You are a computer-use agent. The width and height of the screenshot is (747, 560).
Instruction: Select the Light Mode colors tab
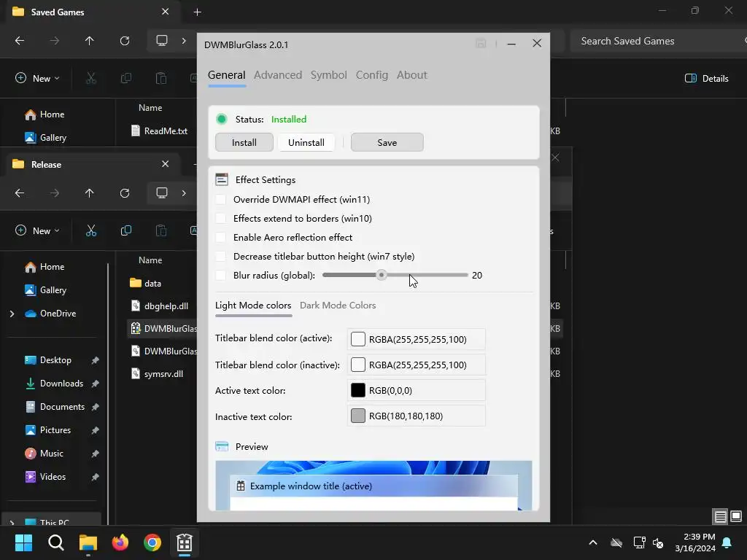pos(253,306)
